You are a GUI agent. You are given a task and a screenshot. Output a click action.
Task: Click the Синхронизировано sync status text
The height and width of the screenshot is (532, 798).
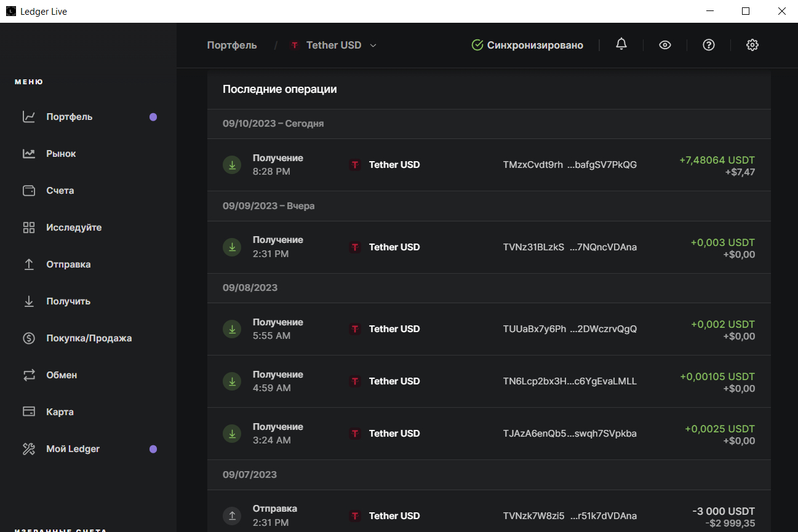(x=535, y=46)
